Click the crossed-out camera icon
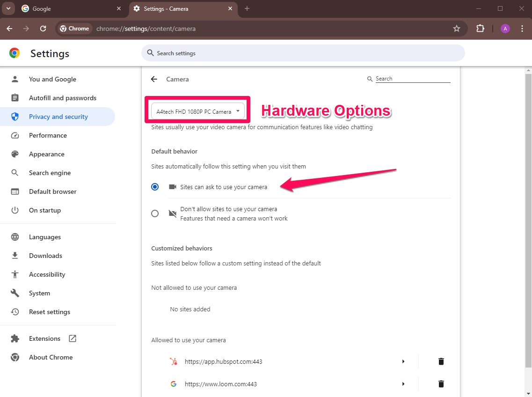 tap(172, 213)
